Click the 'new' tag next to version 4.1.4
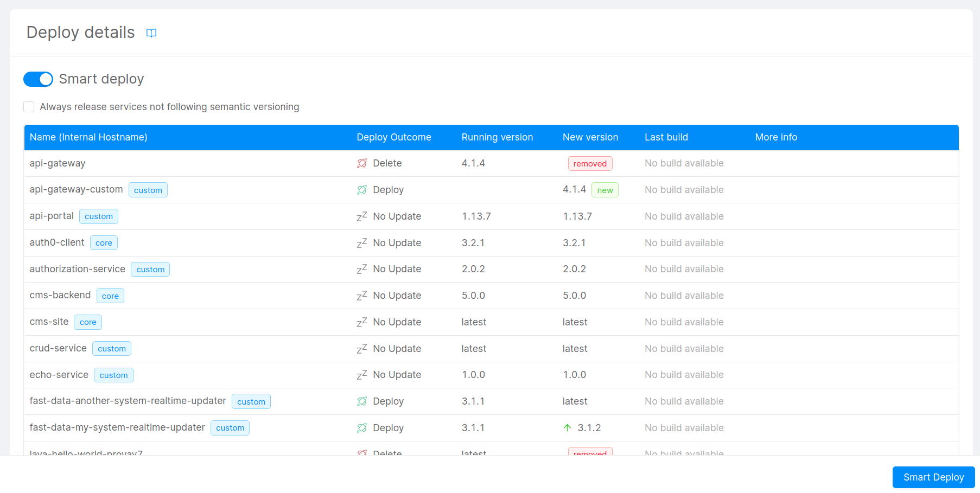Viewport: 980px width, 493px height. click(604, 189)
